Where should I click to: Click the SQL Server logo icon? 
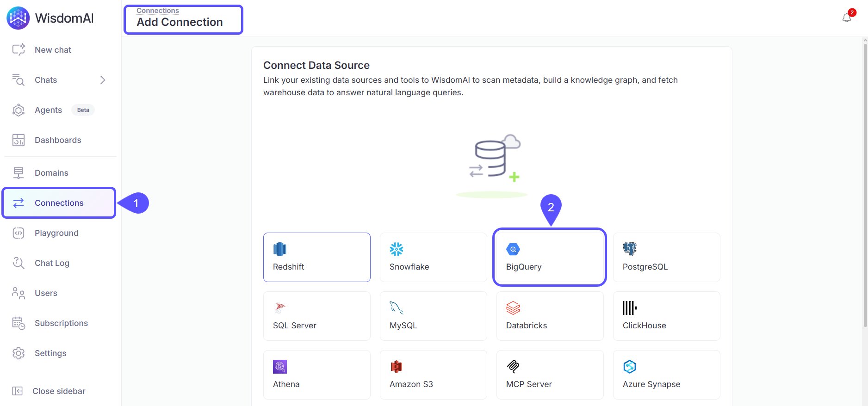pos(280,308)
